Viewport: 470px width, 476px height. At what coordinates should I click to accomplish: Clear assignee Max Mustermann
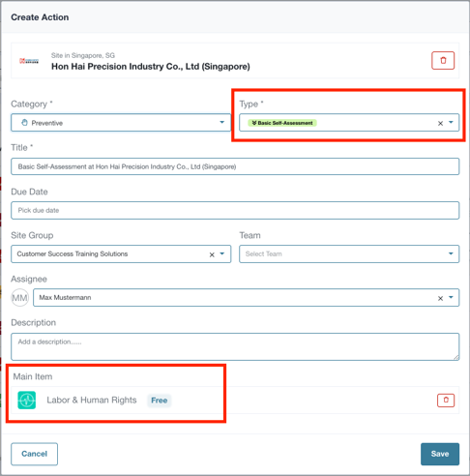440,298
